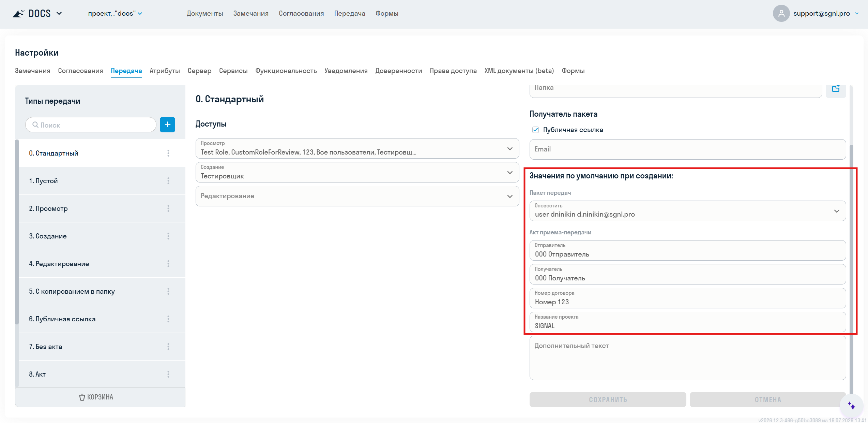Image resolution: width=868 pixels, height=423 pixels.
Task: Open three-dot menu for 2. Просмотр
Action: (x=168, y=208)
